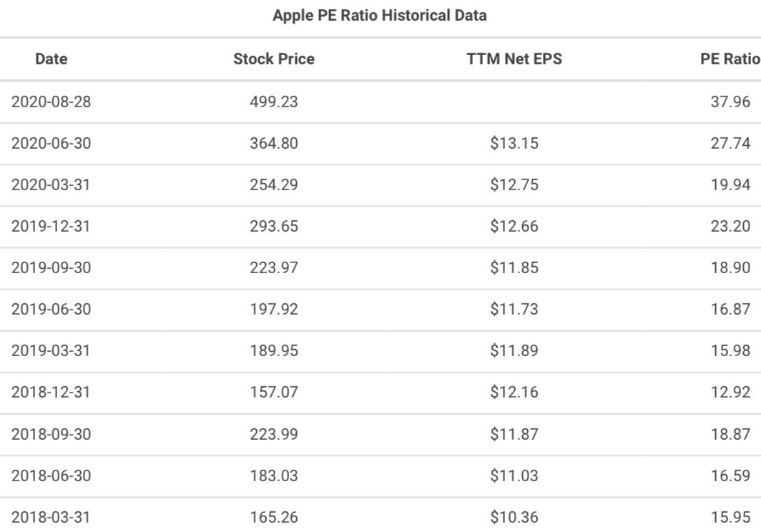761x532 pixels.
Task: Select the 2018-06-30 date cell
Action: pyautogui.click(x=51, y=476)
